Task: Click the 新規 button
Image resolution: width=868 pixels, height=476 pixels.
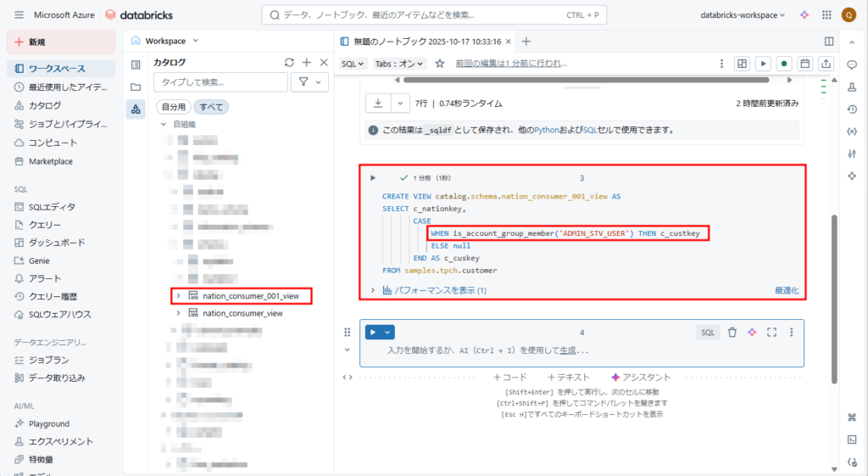Action: [61, 42]
